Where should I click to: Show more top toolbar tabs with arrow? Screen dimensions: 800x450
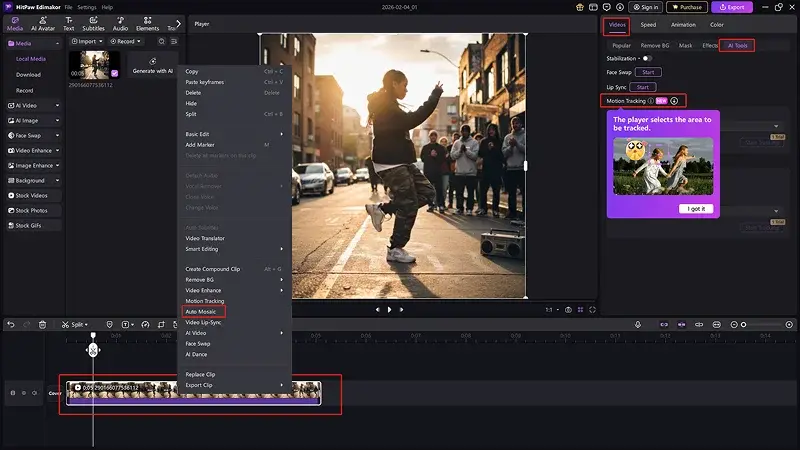point(178,23)
